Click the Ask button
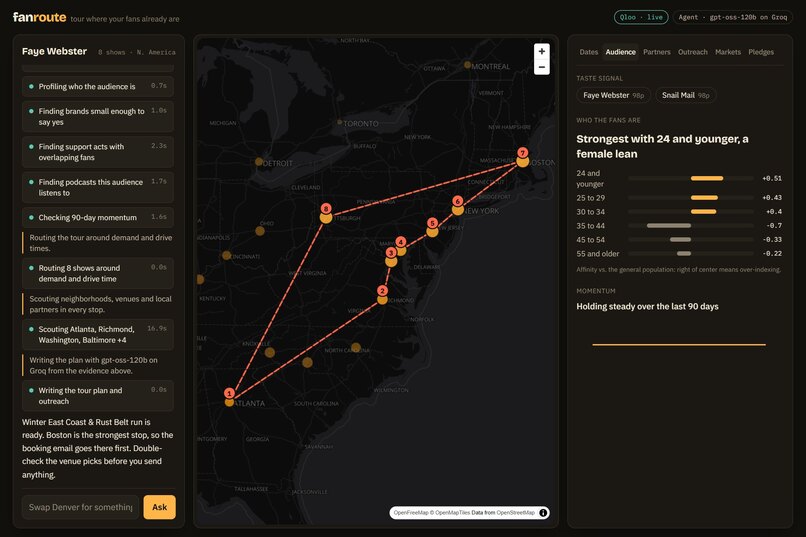 (x=159, y=507)
